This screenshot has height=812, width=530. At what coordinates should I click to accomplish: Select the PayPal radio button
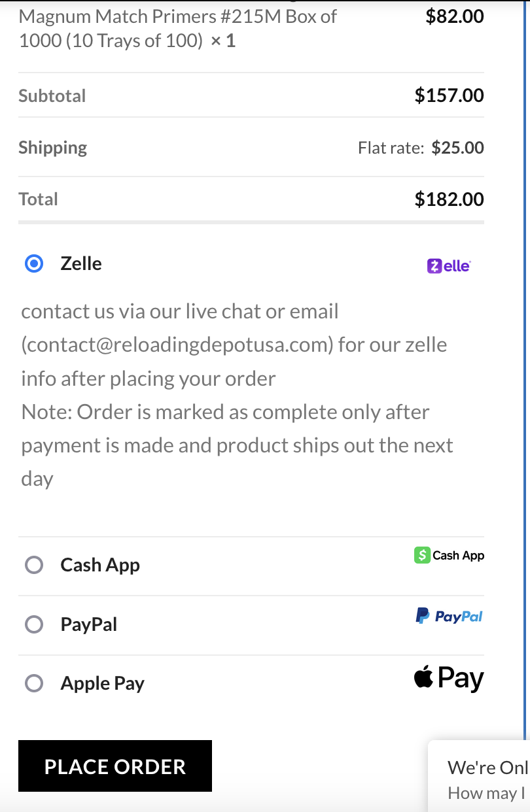[x=34, y=624]
